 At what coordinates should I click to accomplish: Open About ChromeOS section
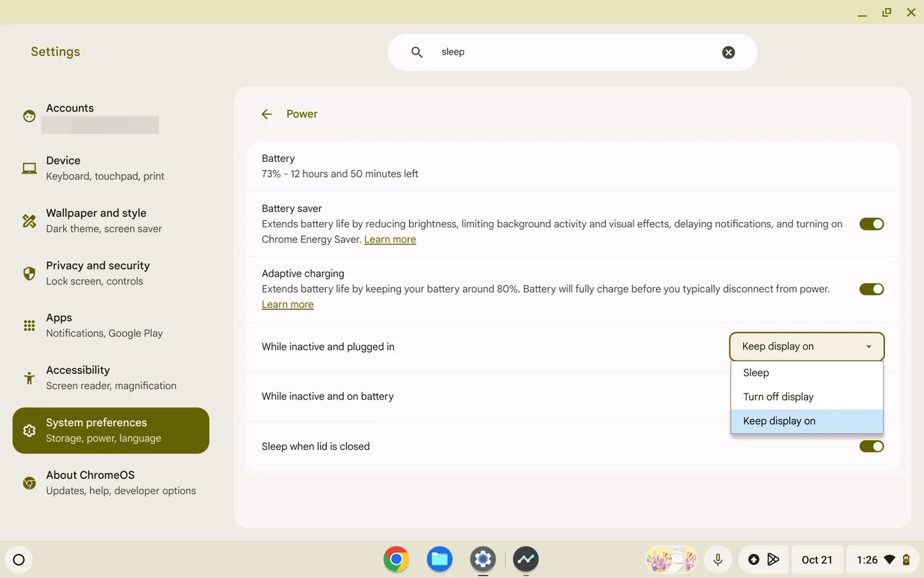click(111, 483)
